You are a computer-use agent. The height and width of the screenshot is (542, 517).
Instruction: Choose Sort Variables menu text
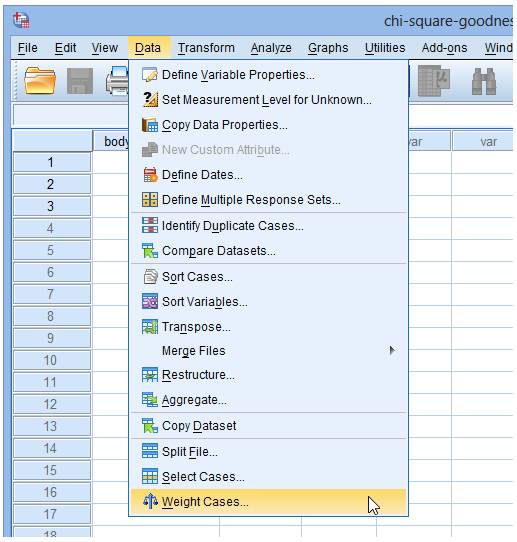tap(205, 301)
